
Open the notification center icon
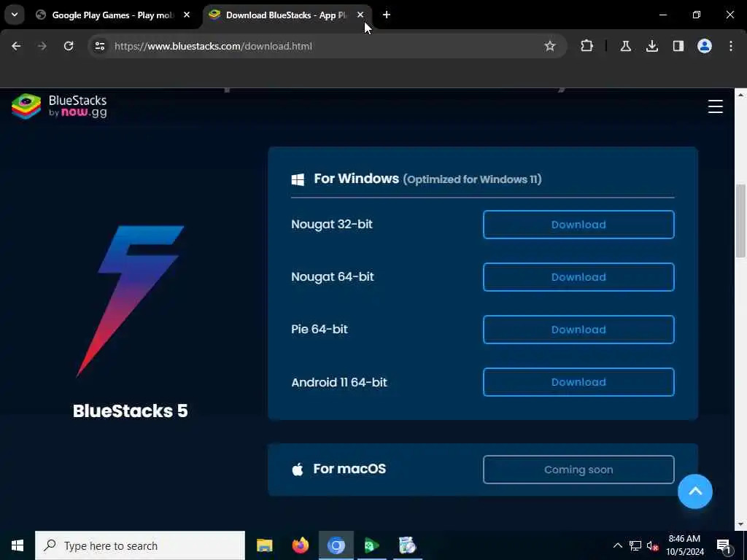pyautogui.click(x=724, y=545)
